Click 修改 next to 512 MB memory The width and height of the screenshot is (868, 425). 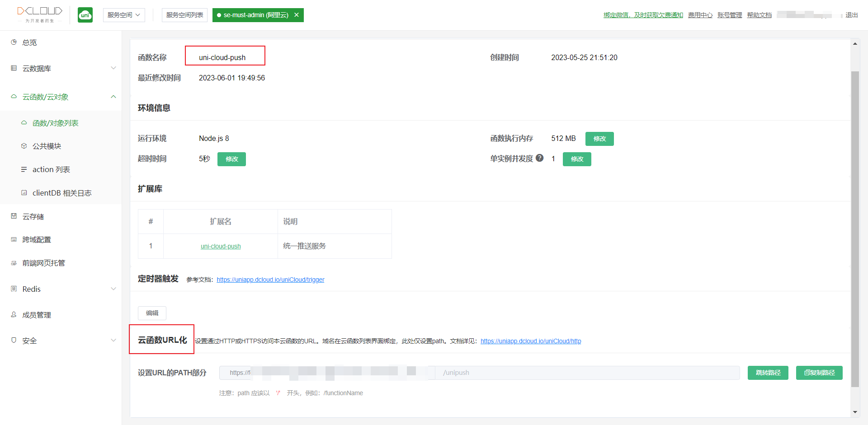coord(599,139)
